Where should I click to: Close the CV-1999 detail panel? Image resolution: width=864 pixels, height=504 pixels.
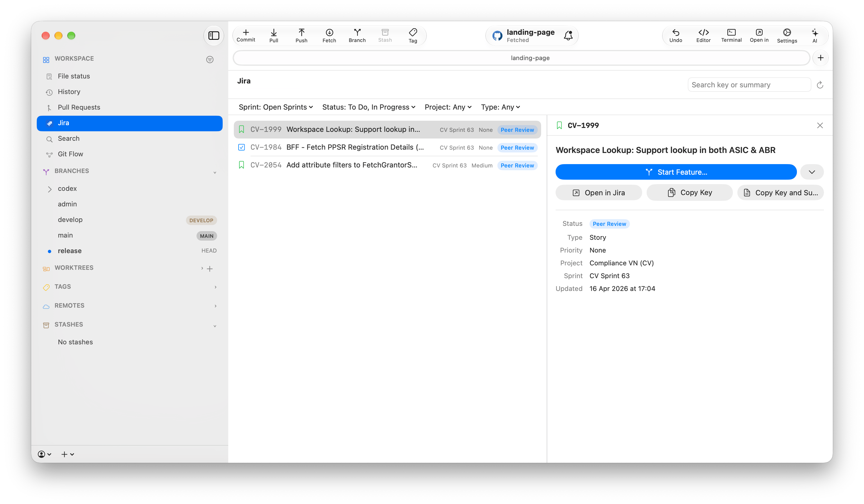pyautogui.click(x=820, y=125)
